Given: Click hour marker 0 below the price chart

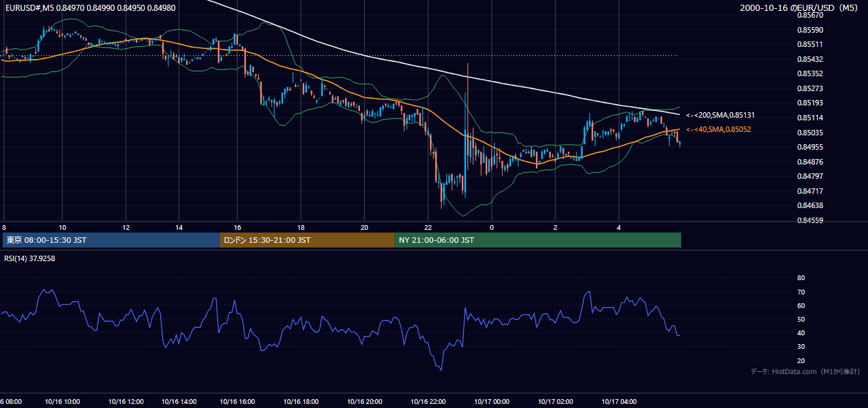Looking at the screenshot, I should 491,227.
